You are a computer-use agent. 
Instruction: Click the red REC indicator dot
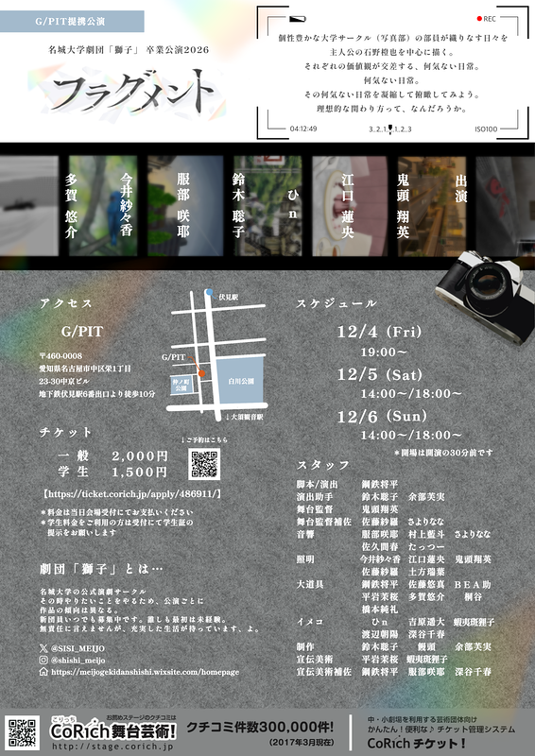click(x=479, y=19)
